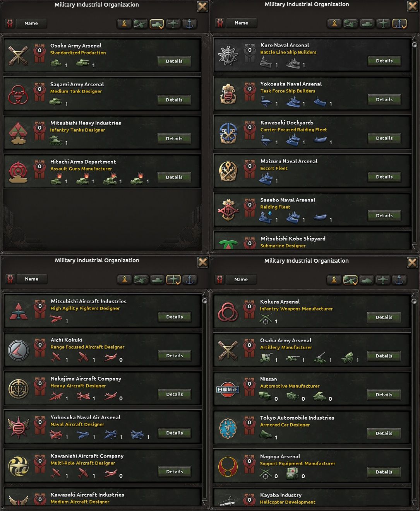Image resolution: width=420 pixels, height=511 pixels.
Task: Select the Mitsubishi Heavy Industries logo icon
Action: pos(18,133)
